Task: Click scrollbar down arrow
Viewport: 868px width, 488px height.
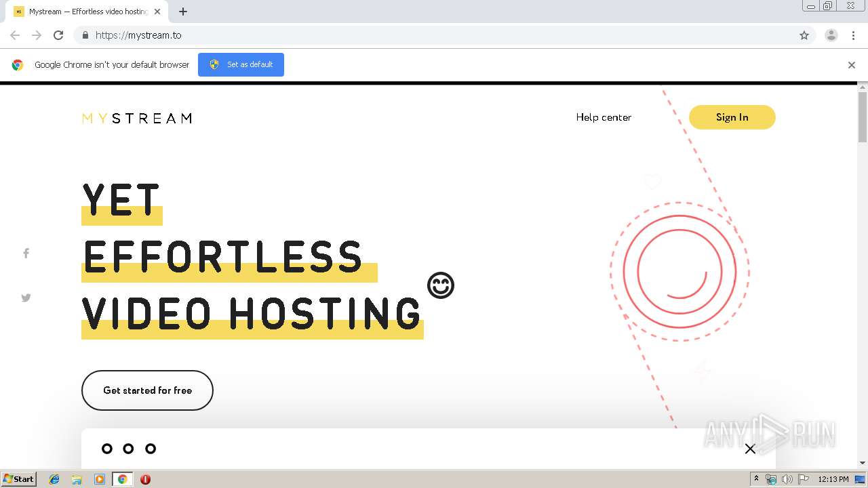Action: tap(863, 463)
